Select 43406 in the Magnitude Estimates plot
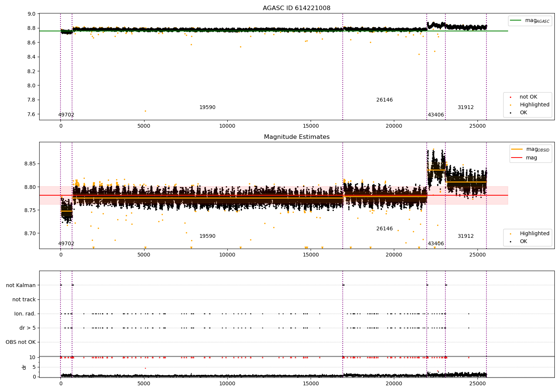The width and height of the screenshot is (560, 392). click(x=436, y=244)
